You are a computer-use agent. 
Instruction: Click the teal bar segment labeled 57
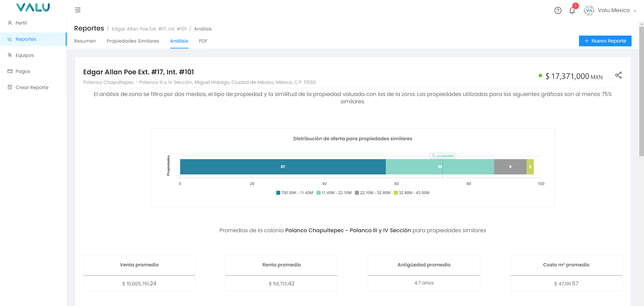coord(282,167)
